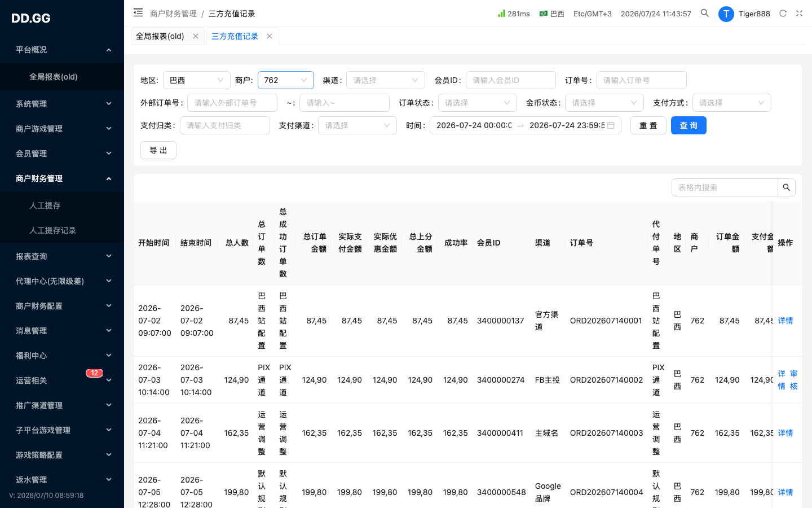The height and width of the screenshot is (508, 812).
Task: Switch to the 全局报表(old) tab
Action: tap(160, 36)
